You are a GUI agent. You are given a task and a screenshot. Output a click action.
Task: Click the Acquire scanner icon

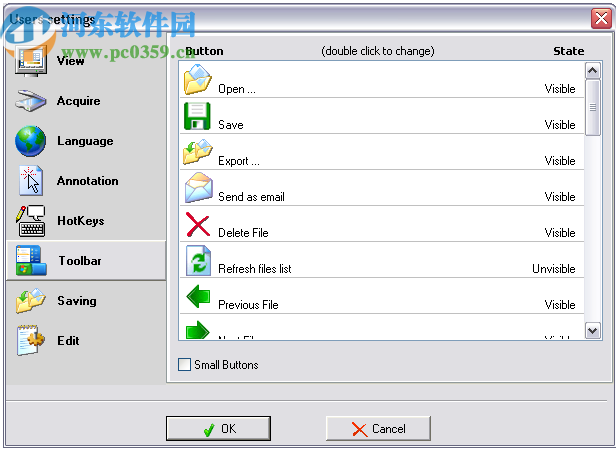click(x=31, y=101)
